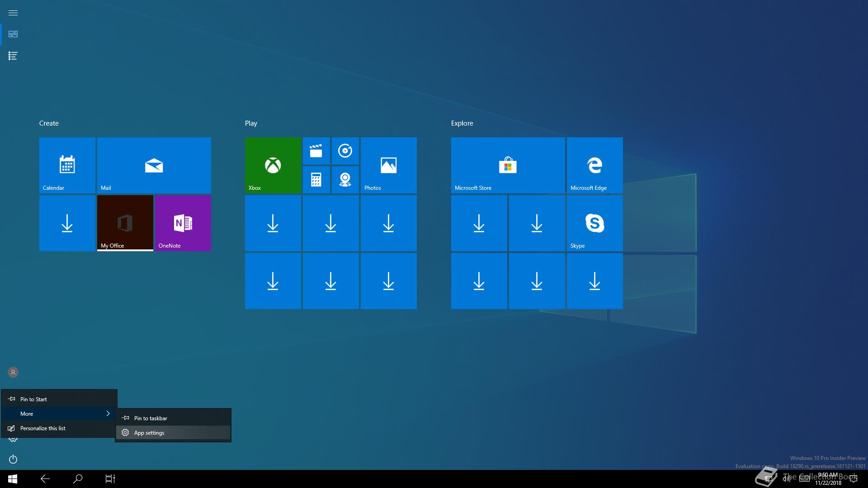Viewport: 868px width, 488px height.
Task: Open the network tray icon
Action: tap(768, 479)
